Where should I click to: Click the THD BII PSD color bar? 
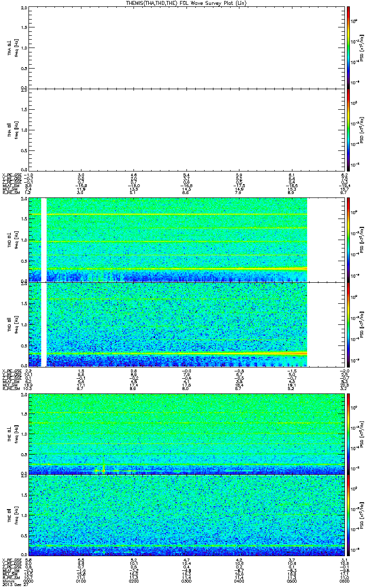[x=348, y=324]
